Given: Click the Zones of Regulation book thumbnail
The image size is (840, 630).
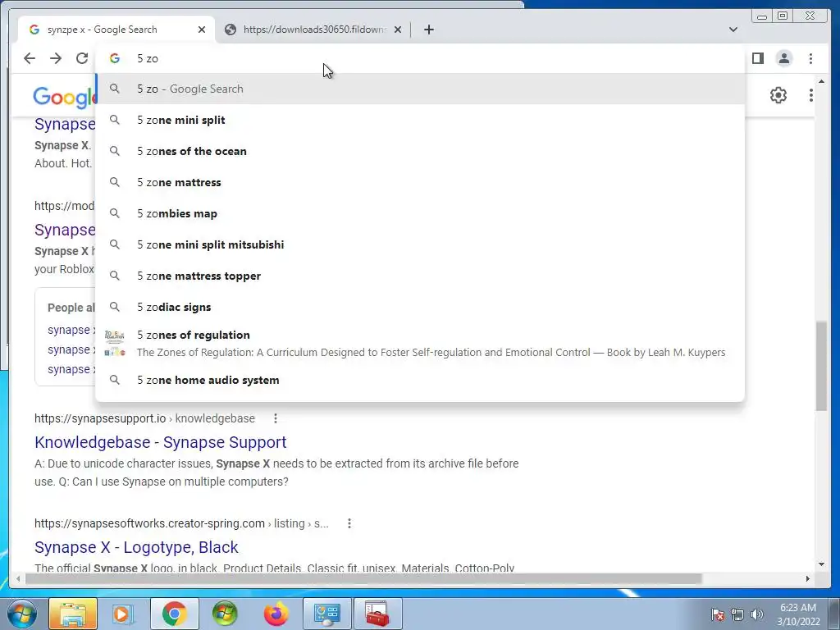Looking at the screenshot, I should [x=115, y=344].
